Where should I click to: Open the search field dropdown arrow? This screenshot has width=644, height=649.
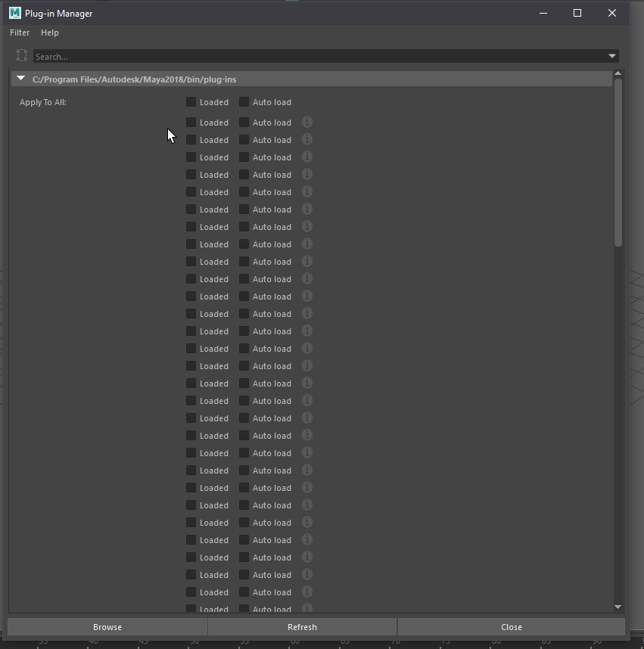[612, 56]
